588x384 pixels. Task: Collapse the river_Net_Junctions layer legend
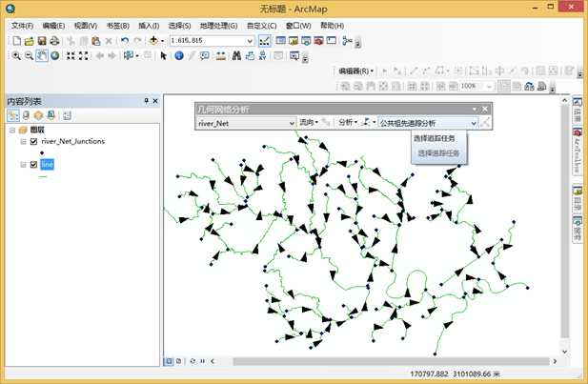coord(23,141)
